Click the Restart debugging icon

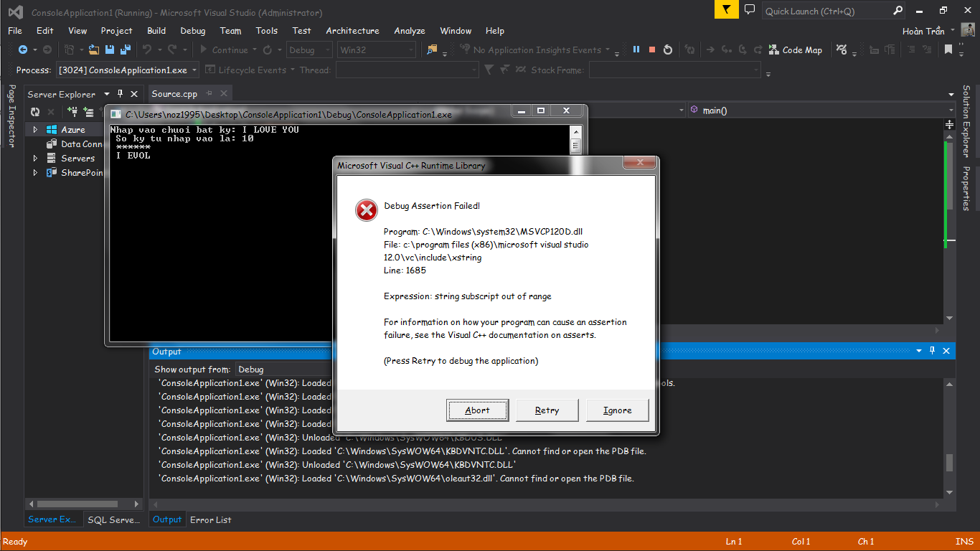coord(668,50)
